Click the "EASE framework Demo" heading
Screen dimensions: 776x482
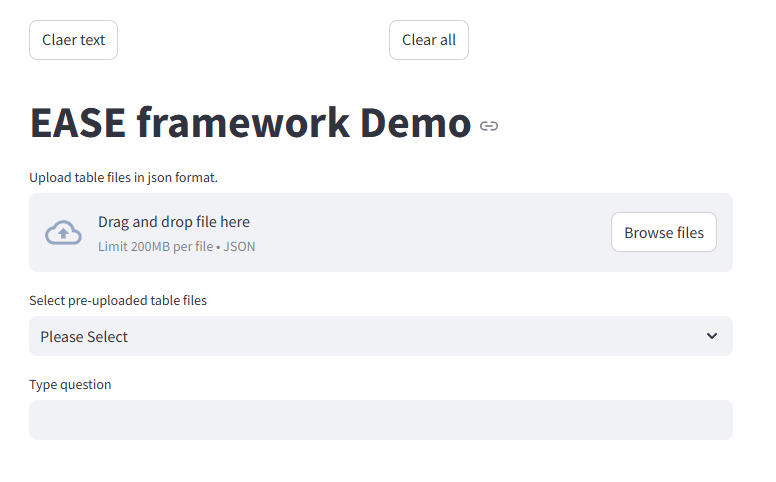pos(250,123)
